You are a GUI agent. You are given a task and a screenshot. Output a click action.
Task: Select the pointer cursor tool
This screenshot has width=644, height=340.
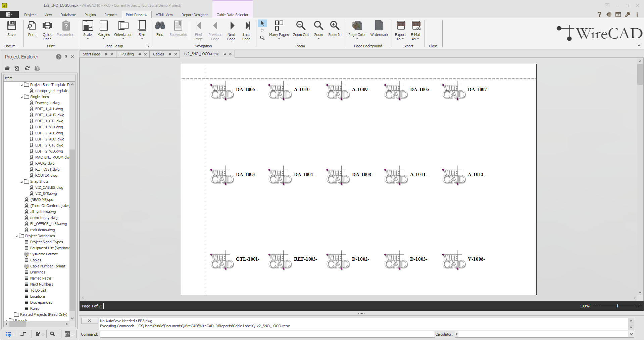[262, 23]
